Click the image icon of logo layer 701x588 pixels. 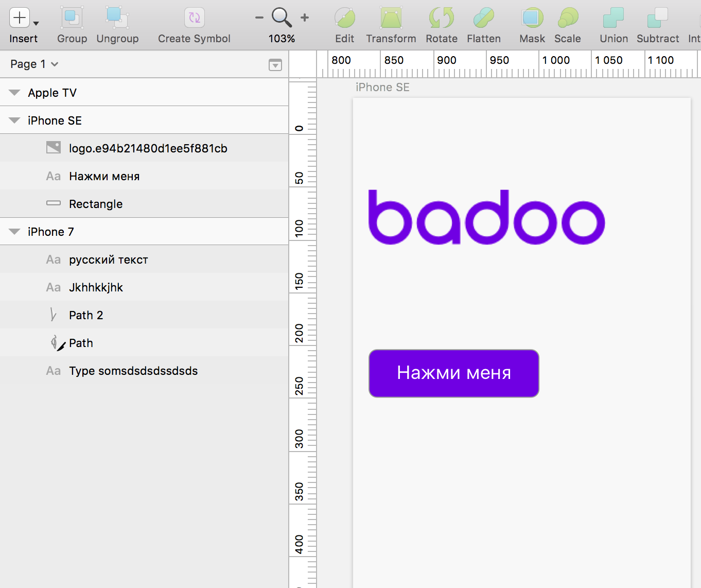(54, 148)
